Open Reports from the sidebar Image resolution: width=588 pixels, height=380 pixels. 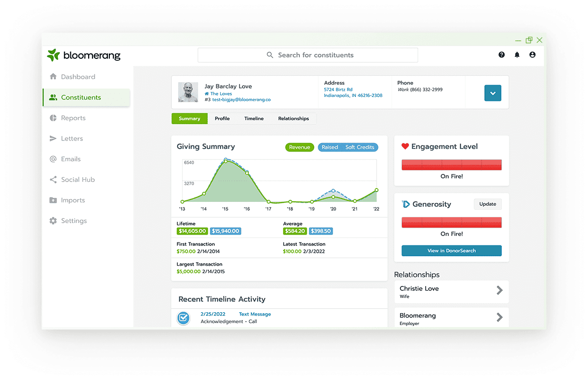point(73,118)
